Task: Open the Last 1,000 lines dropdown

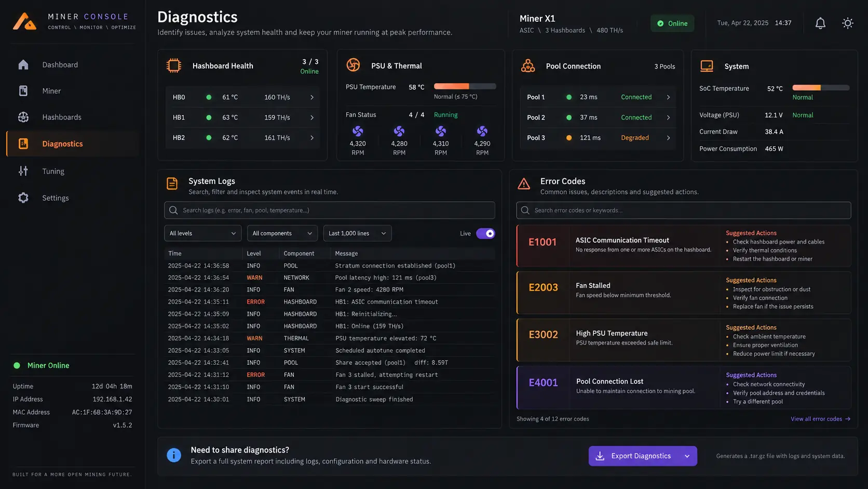Action: [x=357, y=233]
